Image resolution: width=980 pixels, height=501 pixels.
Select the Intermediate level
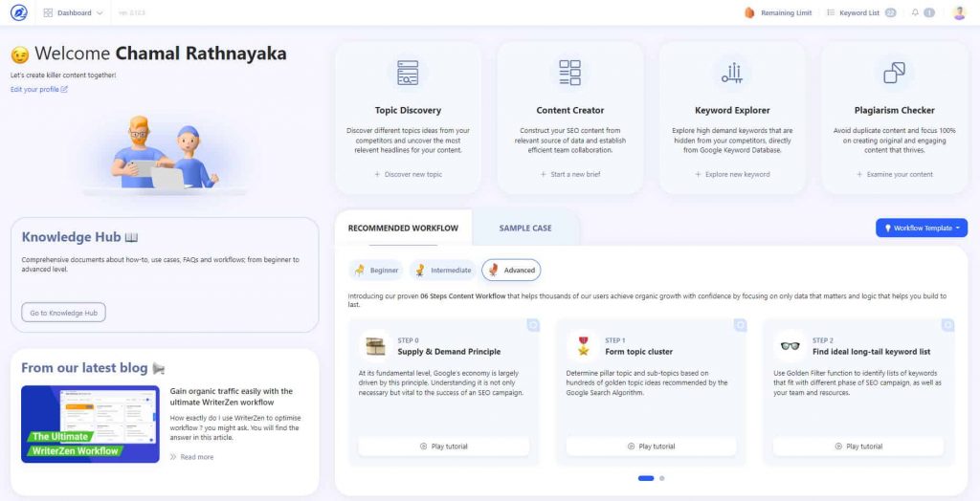point(443,270)
